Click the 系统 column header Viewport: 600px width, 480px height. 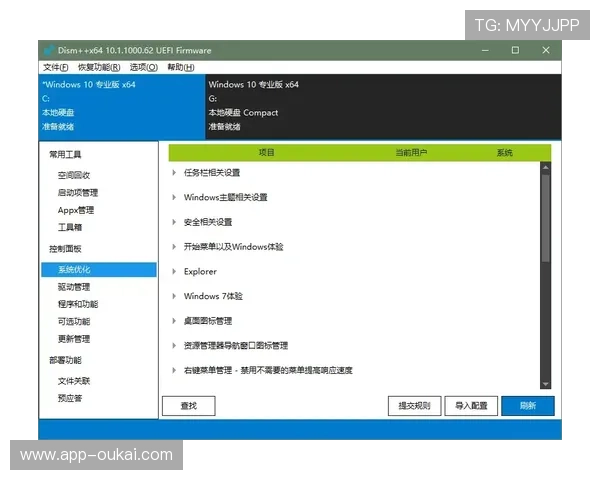505,153
